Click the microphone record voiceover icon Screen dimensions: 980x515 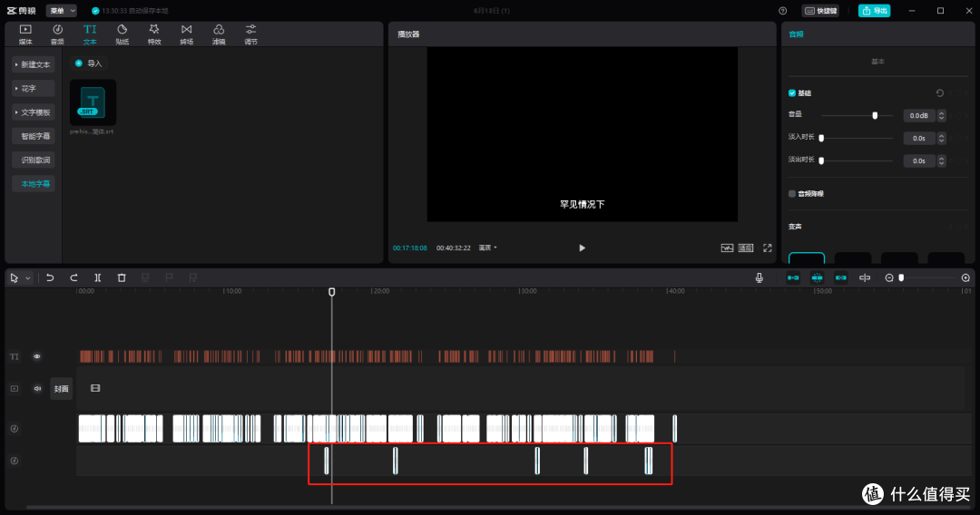tap(759, 277)
